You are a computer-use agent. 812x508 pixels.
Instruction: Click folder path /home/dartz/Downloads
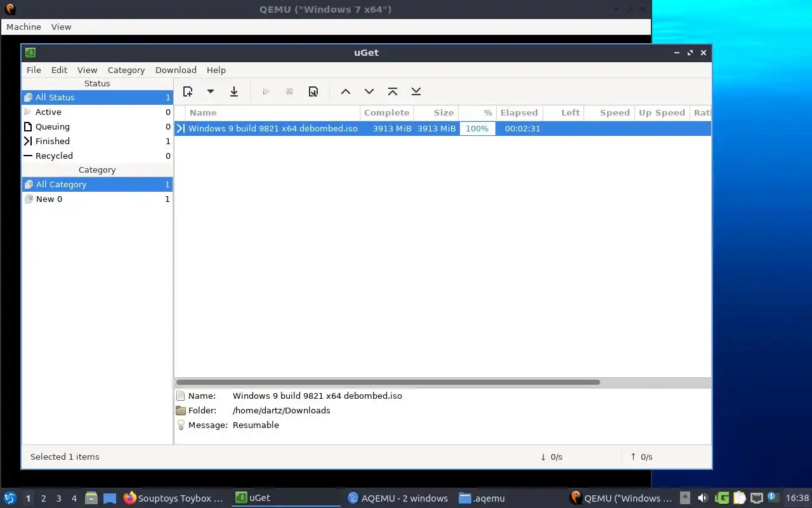click(x=282, y=410)
